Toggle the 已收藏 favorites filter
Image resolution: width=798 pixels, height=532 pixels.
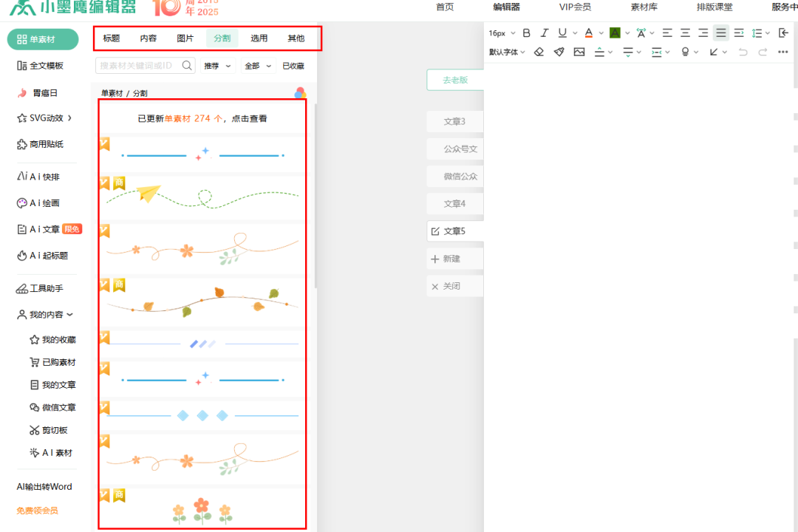click(293, 66)
